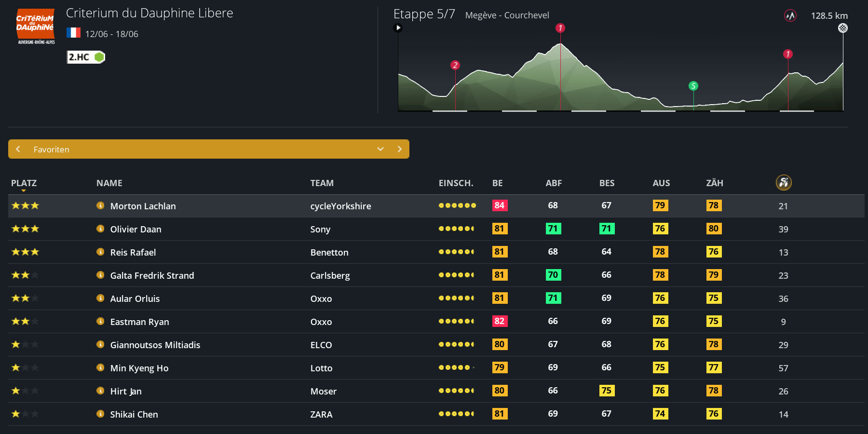Open rider Galta Fredrik Strand
This screenshot has width=868, height=434.
[x=152, y=275]
